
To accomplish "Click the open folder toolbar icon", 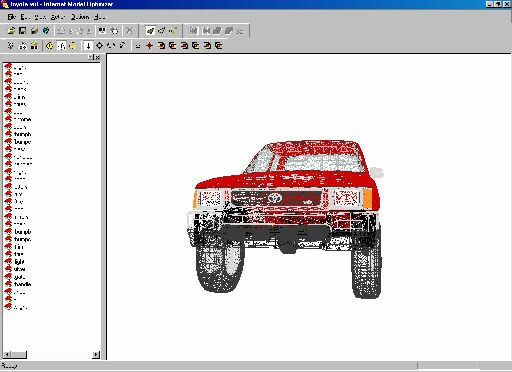I will pos(11,31).
